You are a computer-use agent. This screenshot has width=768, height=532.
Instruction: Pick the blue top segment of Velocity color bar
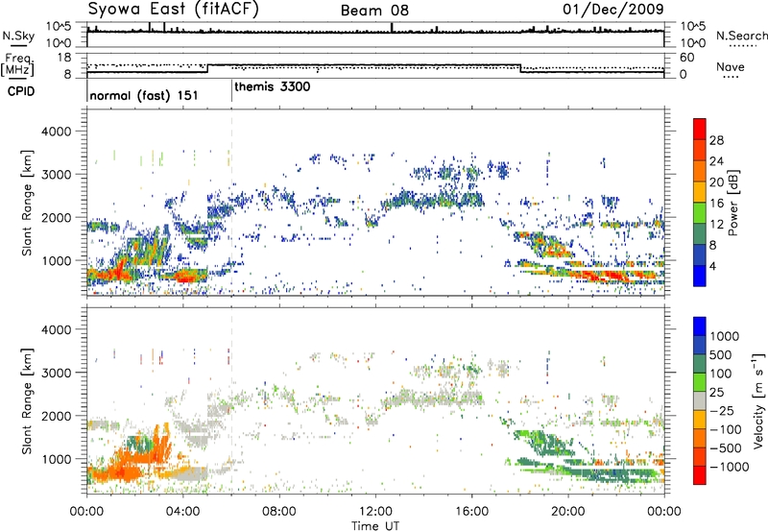700,326
